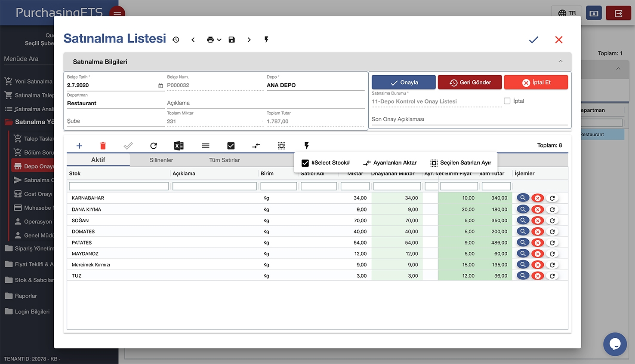
Task: Click the lightning bolt icon in grid toolbar
Action: (x=307, y=146)
